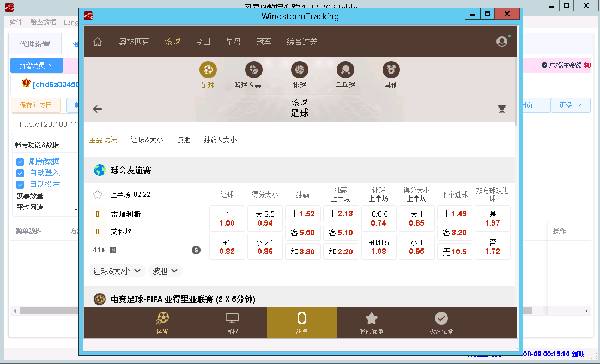Click the horizontal scrollbar left arrow
Image resolution: width=600 pixels, height=364 pixels.
click(15, 311)
